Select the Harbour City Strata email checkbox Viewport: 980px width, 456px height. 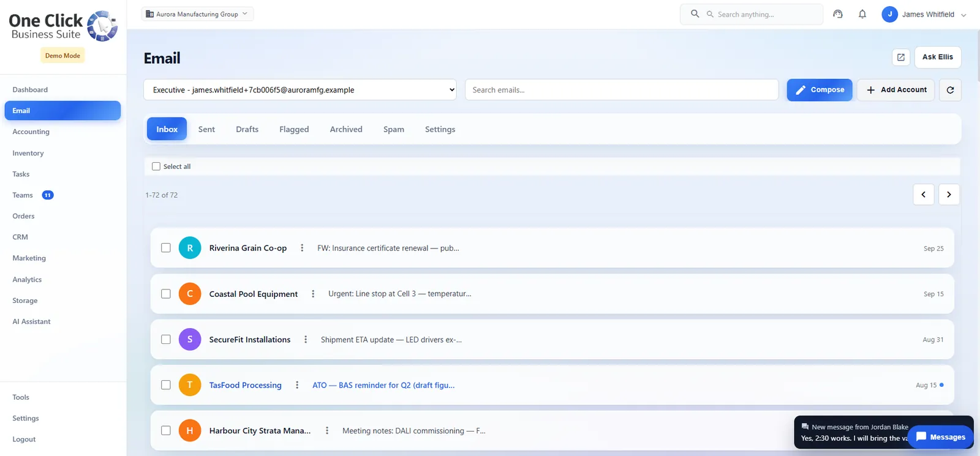click(x=166, y=431)
